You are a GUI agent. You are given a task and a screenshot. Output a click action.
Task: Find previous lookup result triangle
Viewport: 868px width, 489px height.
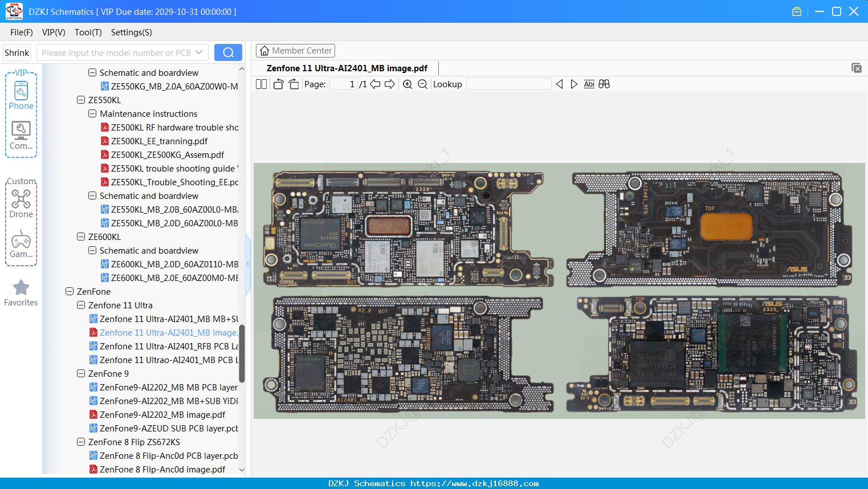coord(559,84)
